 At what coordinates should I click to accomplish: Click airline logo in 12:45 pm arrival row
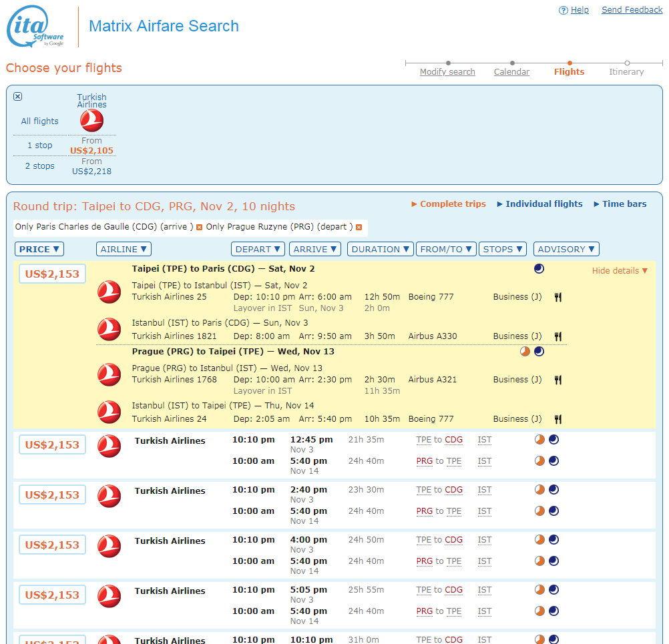[x=109, y=446]
